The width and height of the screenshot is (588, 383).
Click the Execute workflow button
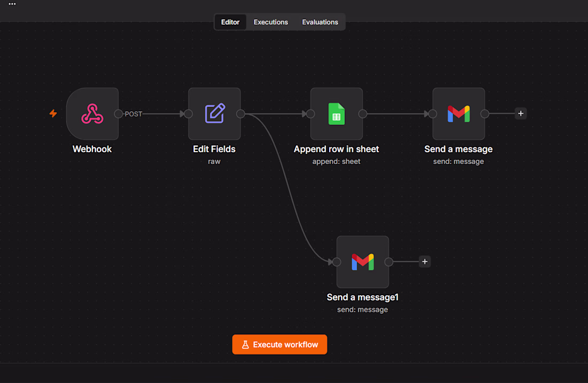point(280,345)
